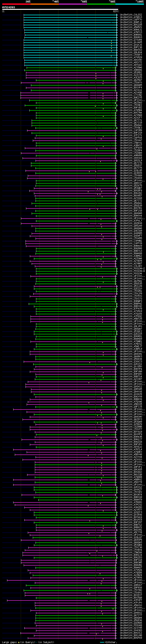Screen dimensions: 146x644
Task: Click the UniRef100_Q84SH1 hit name
Action: click(x=131, y=354)
